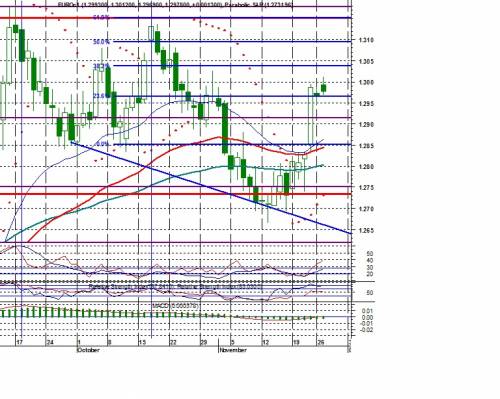Viewport: 500px width, 399px height.
Task: Click the EURO chart title text
Action: pyautogui.click(x=176, y=4)
